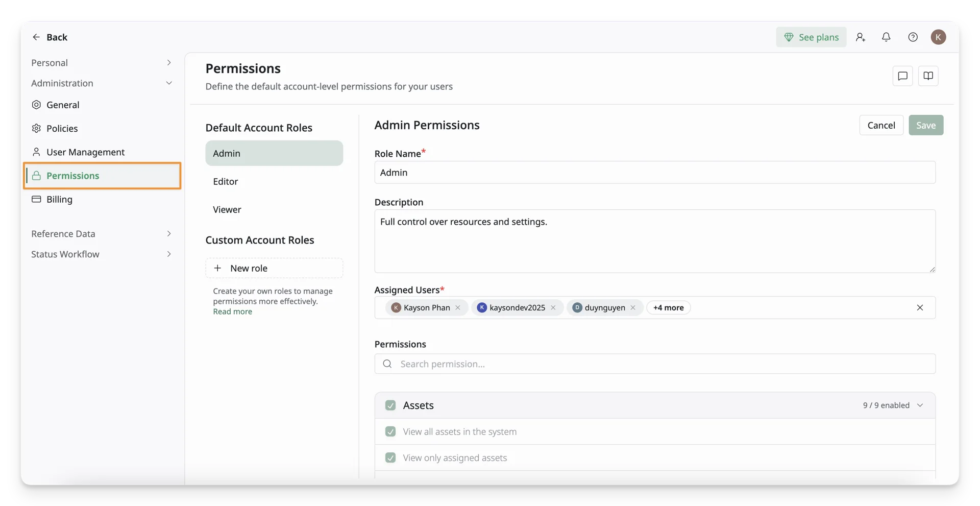
Task: Click kaysondev2025's avatar chip icon
Action: (482, 307)
